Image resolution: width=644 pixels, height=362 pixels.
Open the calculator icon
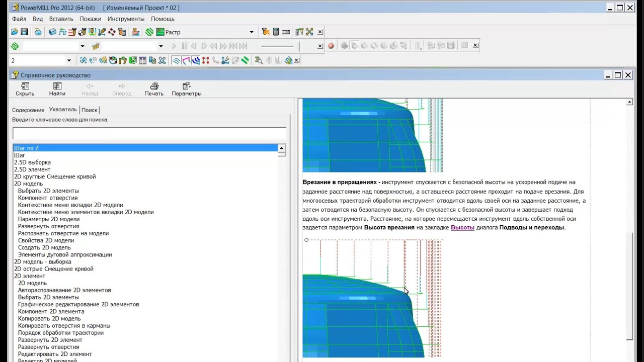[276, 32]
